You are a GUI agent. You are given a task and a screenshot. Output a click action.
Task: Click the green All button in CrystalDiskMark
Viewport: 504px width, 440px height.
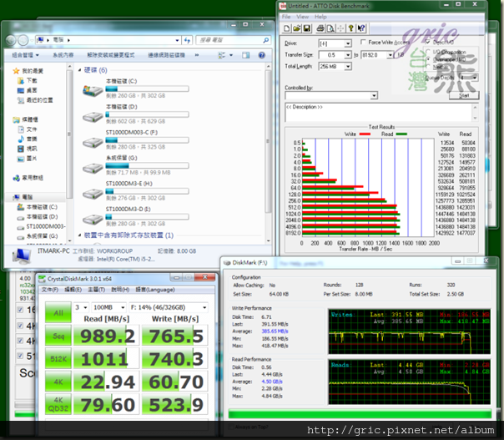click(58, 313)
